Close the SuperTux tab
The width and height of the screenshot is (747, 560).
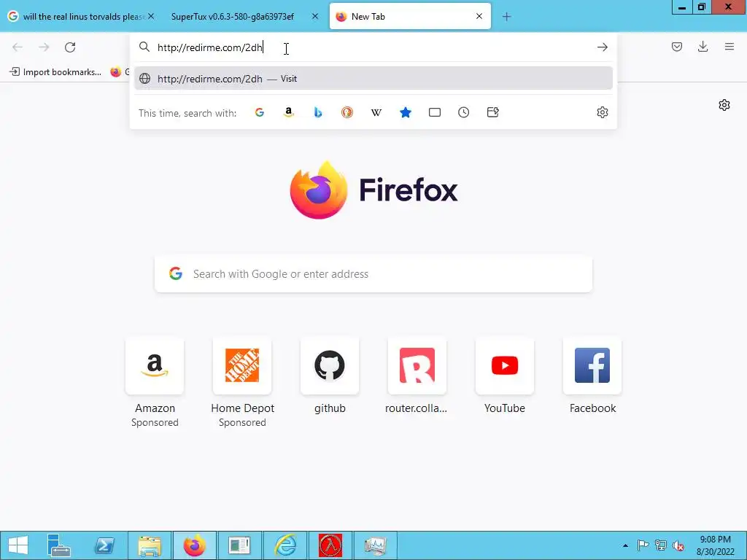pyautogui.click(x=315, y=16)
